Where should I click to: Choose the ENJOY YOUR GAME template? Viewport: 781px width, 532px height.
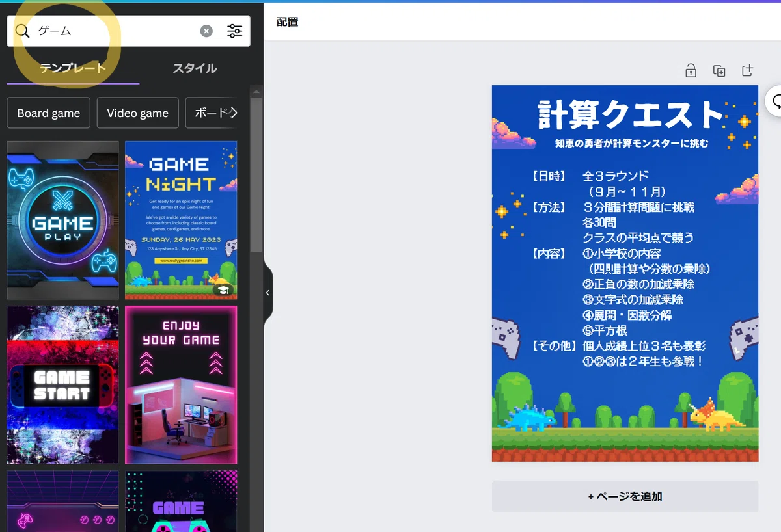[x=181, y=384]
